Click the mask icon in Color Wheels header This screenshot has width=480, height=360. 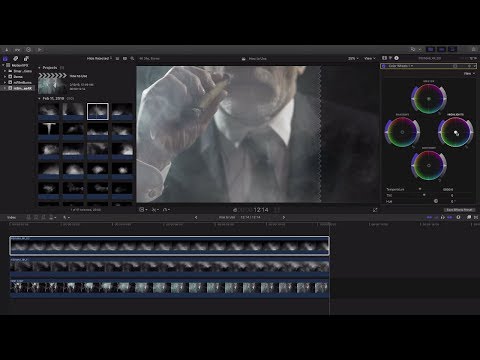(x=455, y=66)
